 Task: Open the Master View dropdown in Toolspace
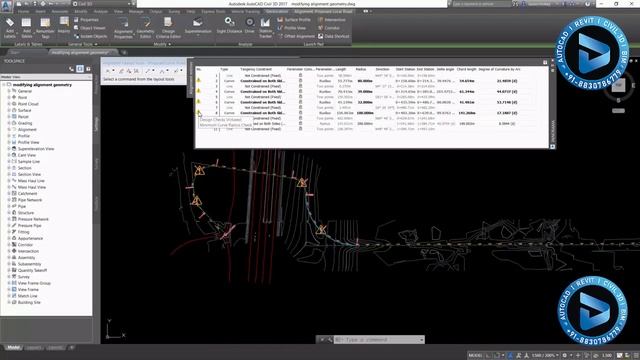(46, 77)
